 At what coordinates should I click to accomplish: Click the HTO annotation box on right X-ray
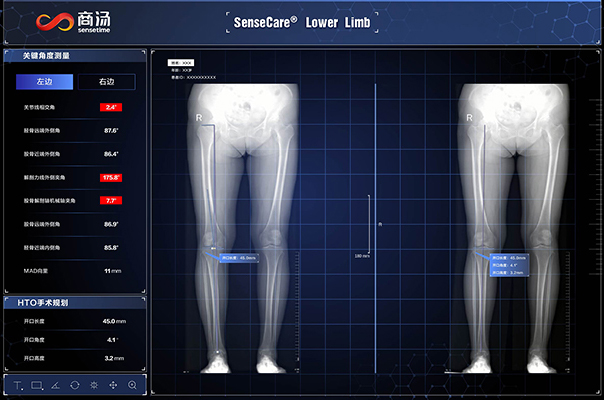pos(509,265)
